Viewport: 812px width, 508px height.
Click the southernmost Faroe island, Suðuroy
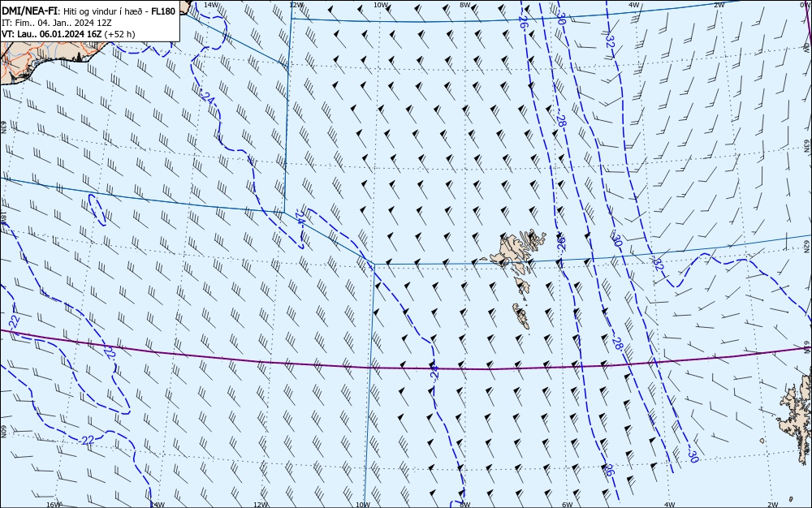(x=521, y=316)
